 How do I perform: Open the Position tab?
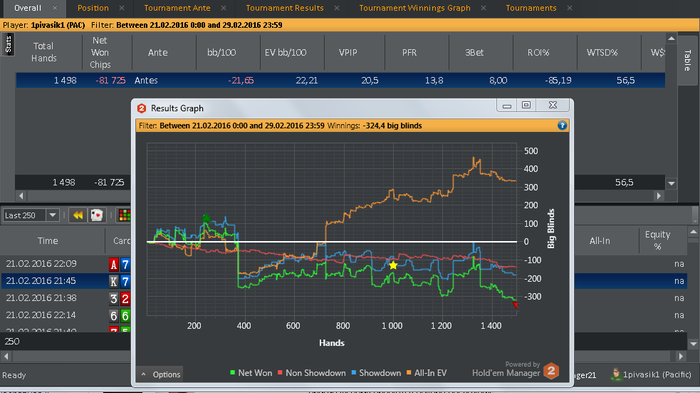coord(93,8)
